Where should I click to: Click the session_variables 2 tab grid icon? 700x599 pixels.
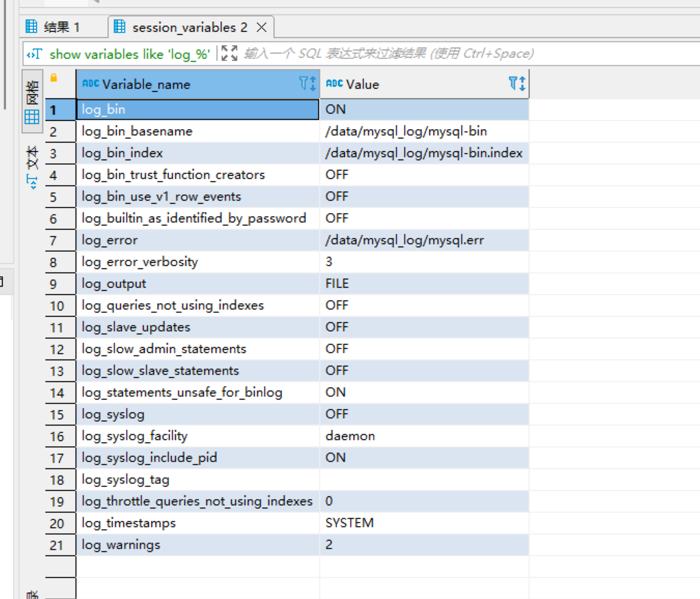[120, 26]
